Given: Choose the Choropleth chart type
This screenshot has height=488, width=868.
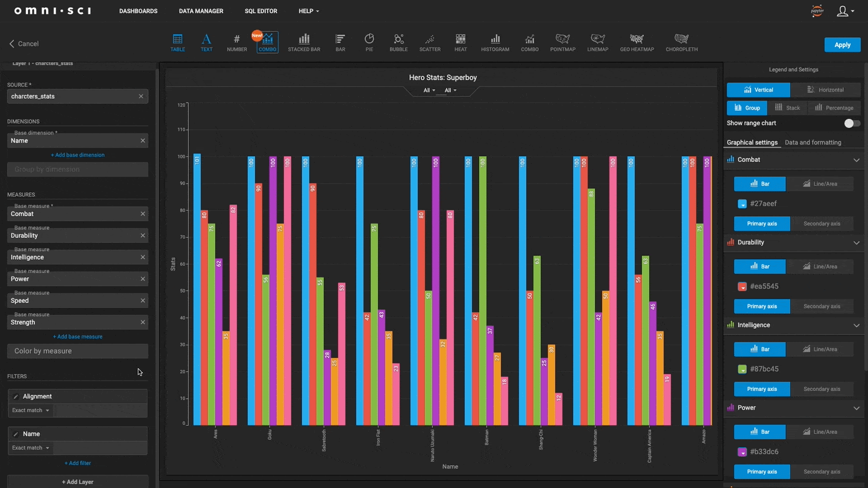Looking at the screenshot, I should [x=682, y=42].
